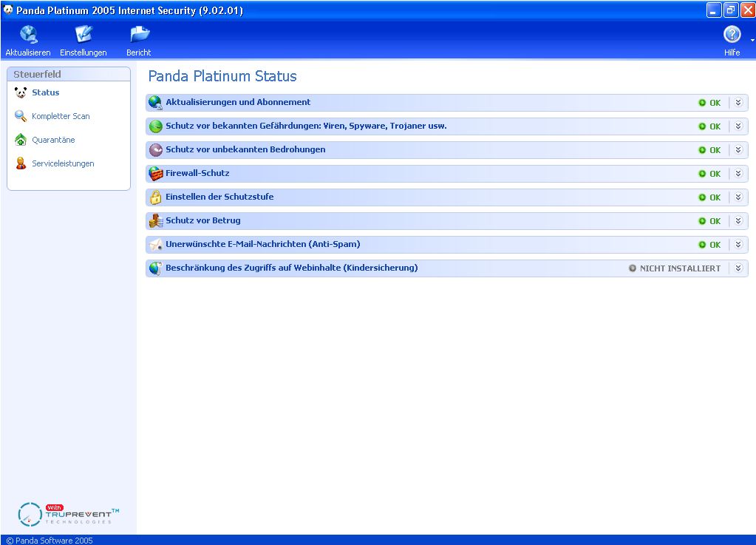Open the small dropdown arrow beside Hilfe

752,40
